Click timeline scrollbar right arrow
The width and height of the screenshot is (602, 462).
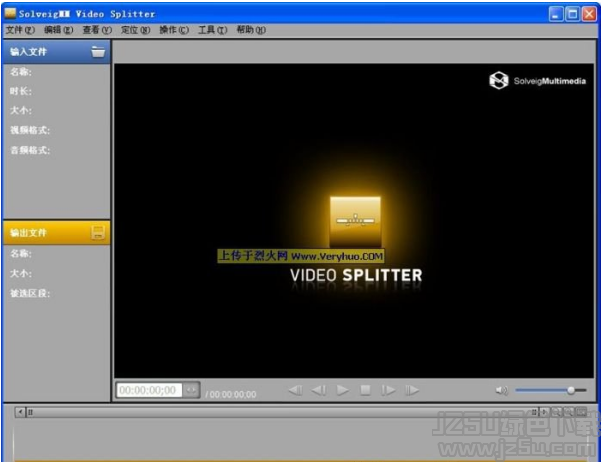tap(544, 412)
